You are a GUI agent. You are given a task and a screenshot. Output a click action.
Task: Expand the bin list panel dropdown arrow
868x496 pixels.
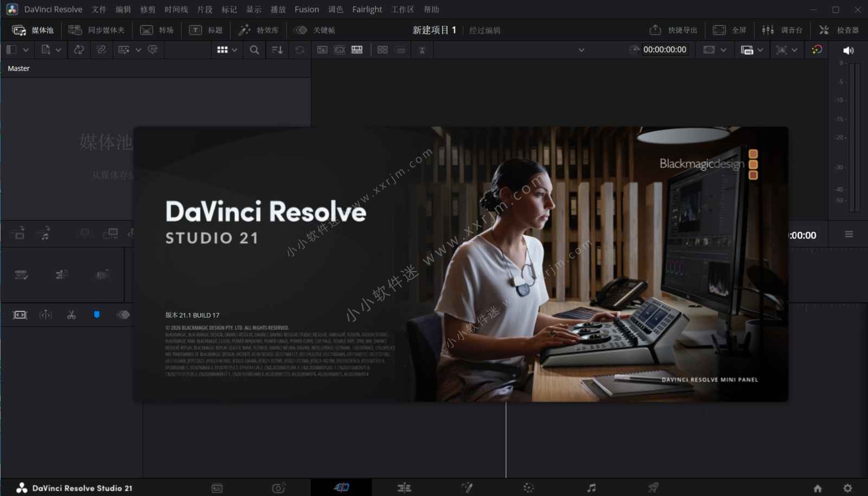25,50
